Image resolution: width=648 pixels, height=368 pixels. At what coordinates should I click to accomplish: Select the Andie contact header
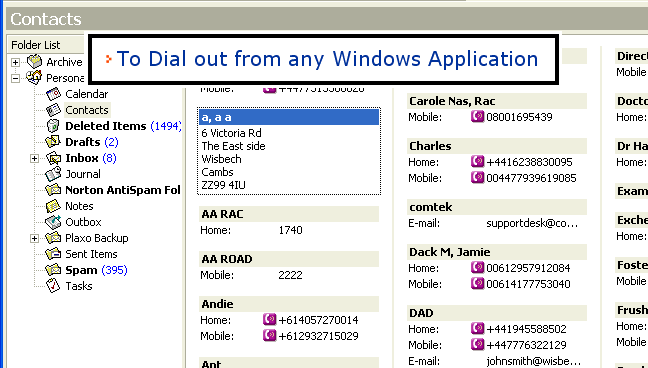click(289, 304)
